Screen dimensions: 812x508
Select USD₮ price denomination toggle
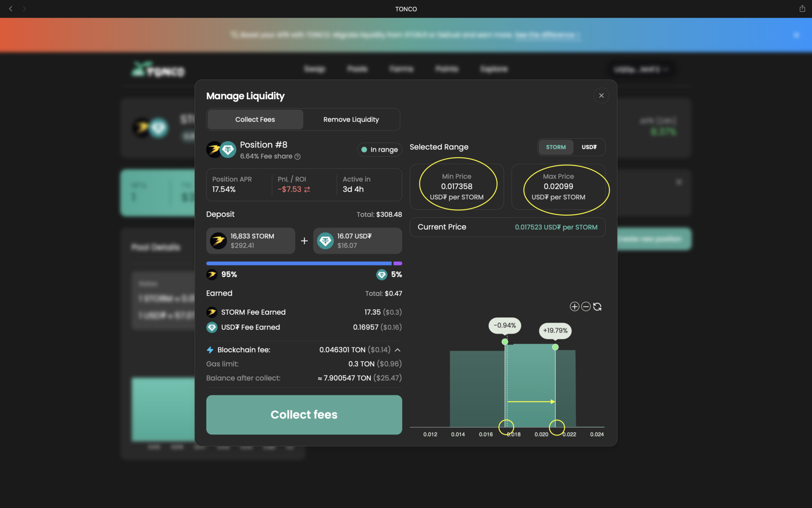[589, 147]
